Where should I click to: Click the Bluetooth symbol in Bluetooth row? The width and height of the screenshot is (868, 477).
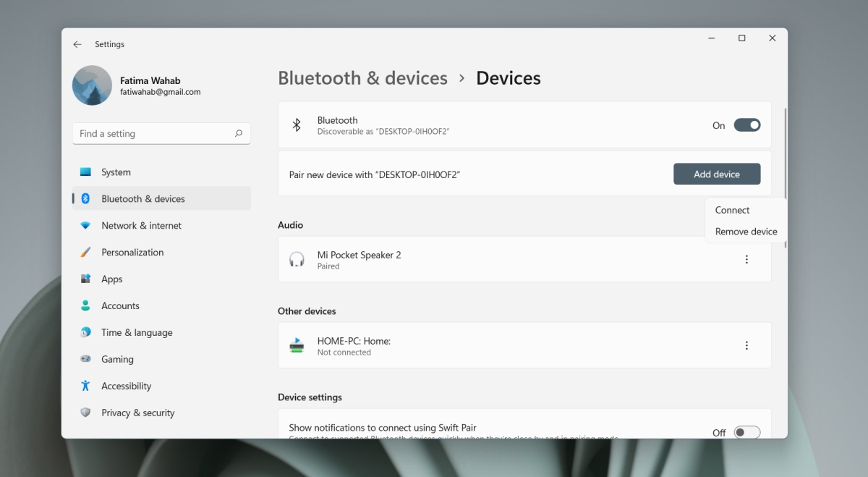pyautogui.click(x=296, y=125)
